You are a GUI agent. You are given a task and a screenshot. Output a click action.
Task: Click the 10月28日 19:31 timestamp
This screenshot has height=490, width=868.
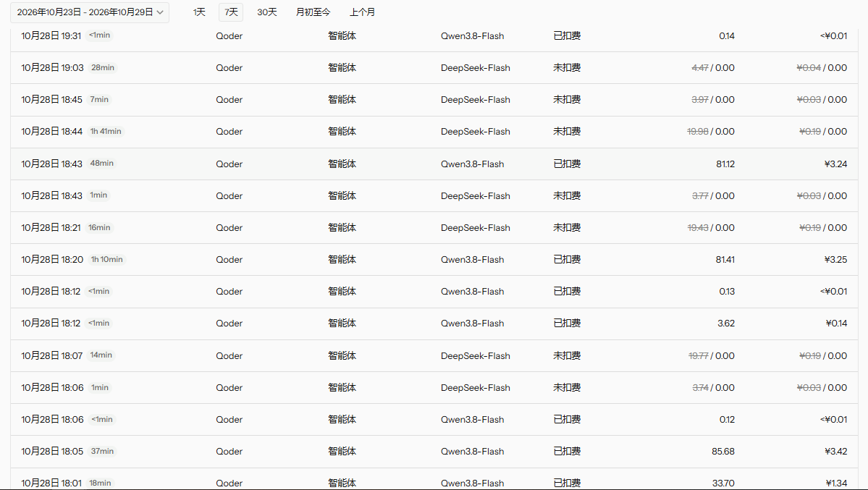51,36
